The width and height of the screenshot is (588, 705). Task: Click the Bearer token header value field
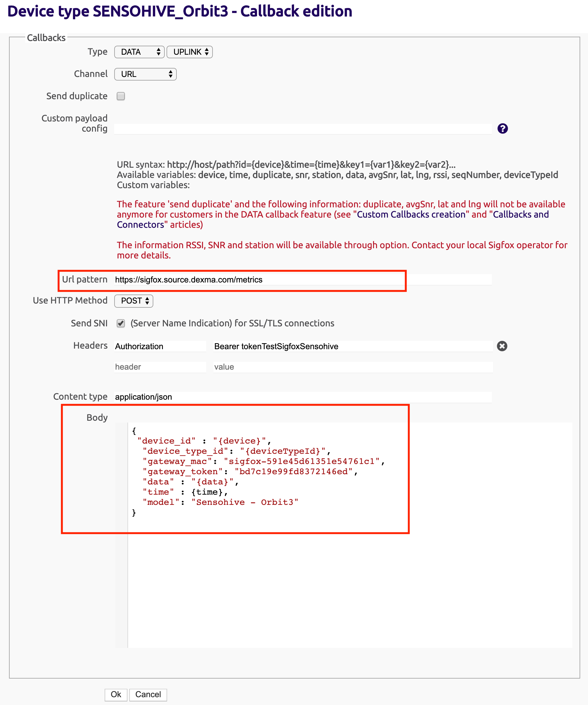(353, 346)
